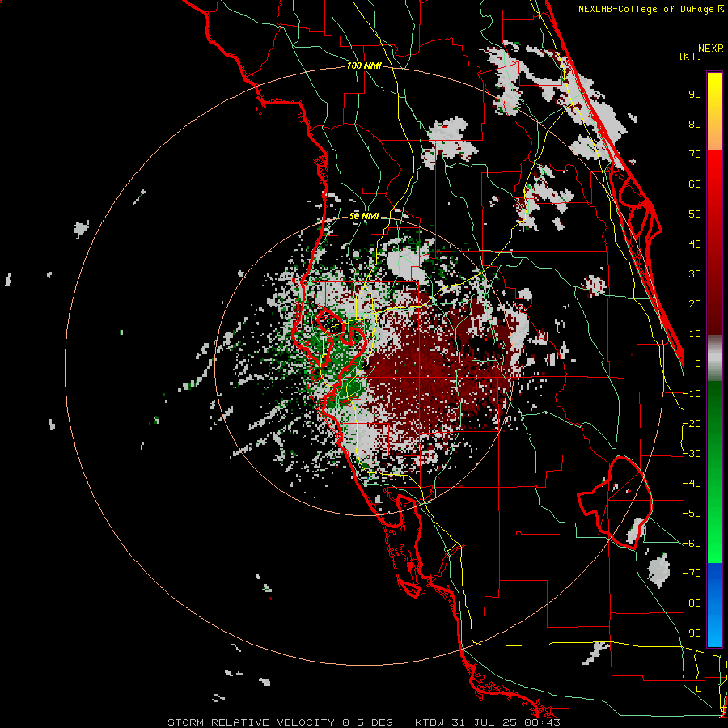The width and height of the screenshot is (728, 728).
Task: Click the NEXR label above the scale
Action: (710, 49)
